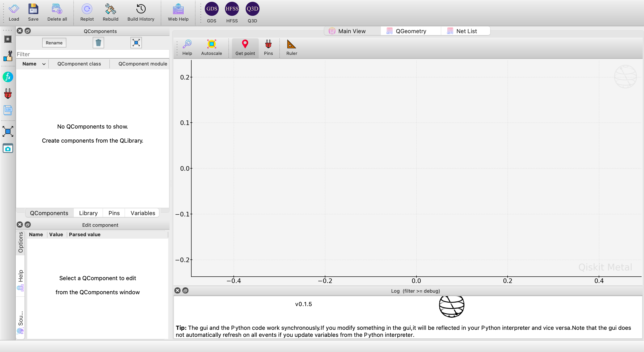This screenshot has height=352, width=644.
Task: Click the Ruler tool in plot toolbar
Action: [x=291, y=44]
